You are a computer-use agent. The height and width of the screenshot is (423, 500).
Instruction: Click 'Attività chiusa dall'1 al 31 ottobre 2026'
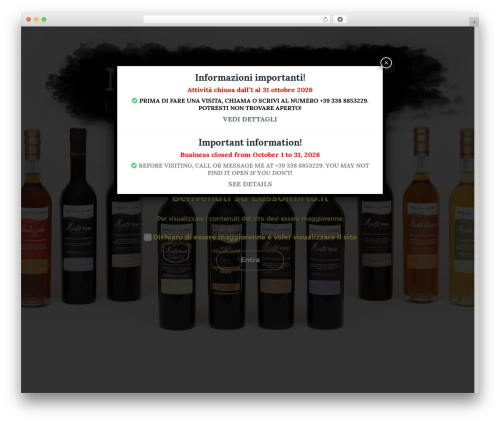coord(250,90)
